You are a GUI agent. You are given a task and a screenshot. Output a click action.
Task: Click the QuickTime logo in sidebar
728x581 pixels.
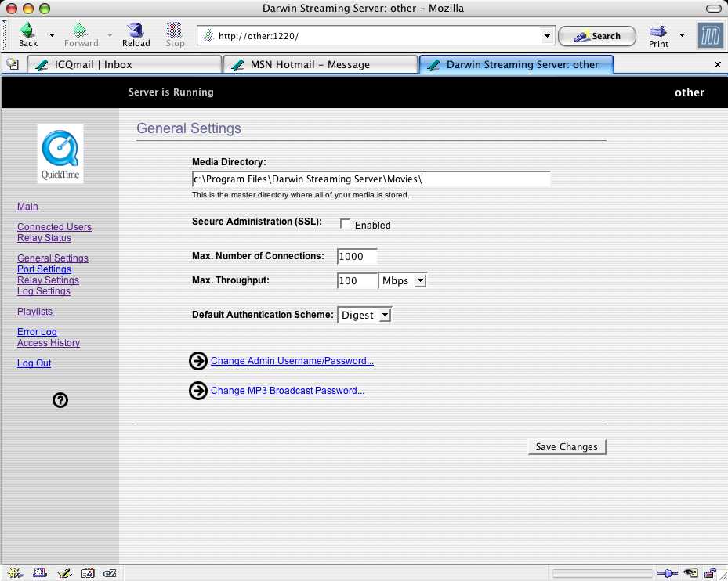tap(60, 153)
